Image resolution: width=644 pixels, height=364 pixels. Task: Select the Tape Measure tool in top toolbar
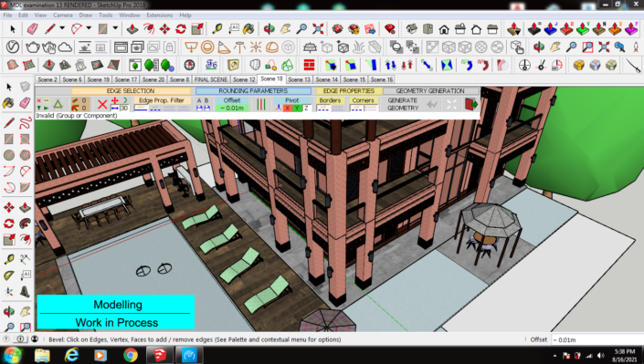pos(216,29)
